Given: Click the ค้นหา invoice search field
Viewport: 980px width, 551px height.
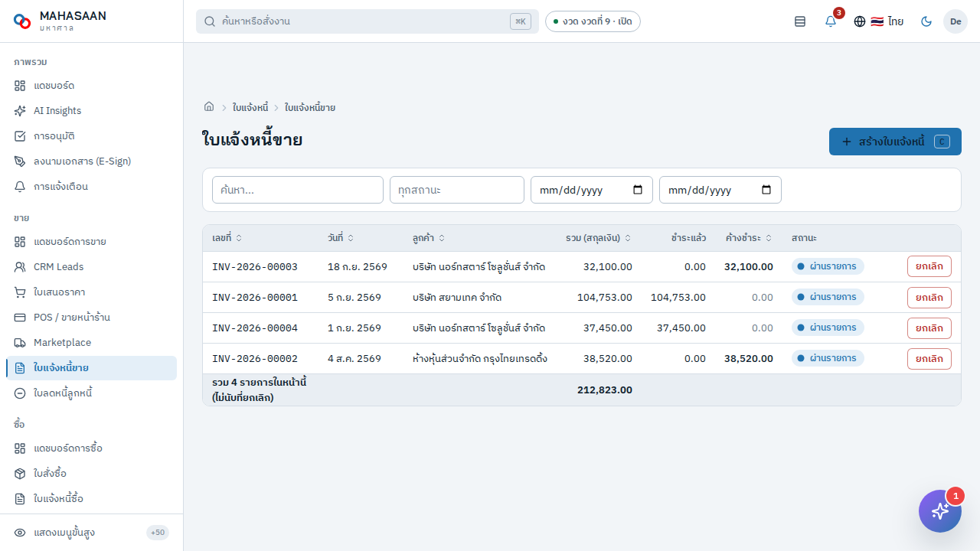Looking at the screenshot, I should click(298, 190).
